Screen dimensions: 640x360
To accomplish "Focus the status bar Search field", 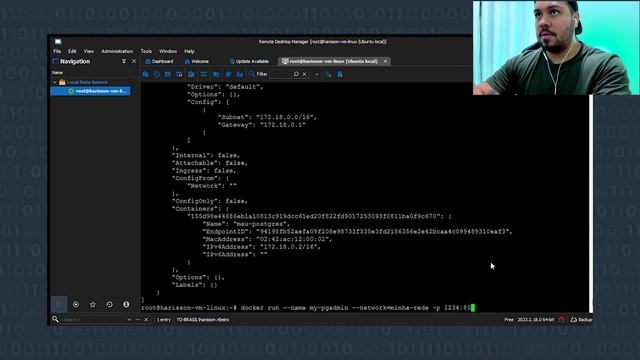I will coord(93,320).
